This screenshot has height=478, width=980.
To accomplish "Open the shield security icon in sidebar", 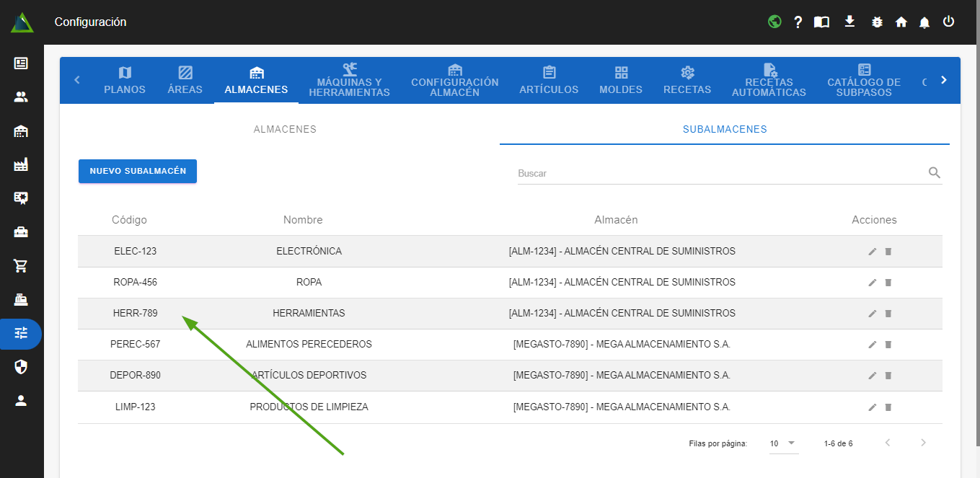I will pos(21,367).
